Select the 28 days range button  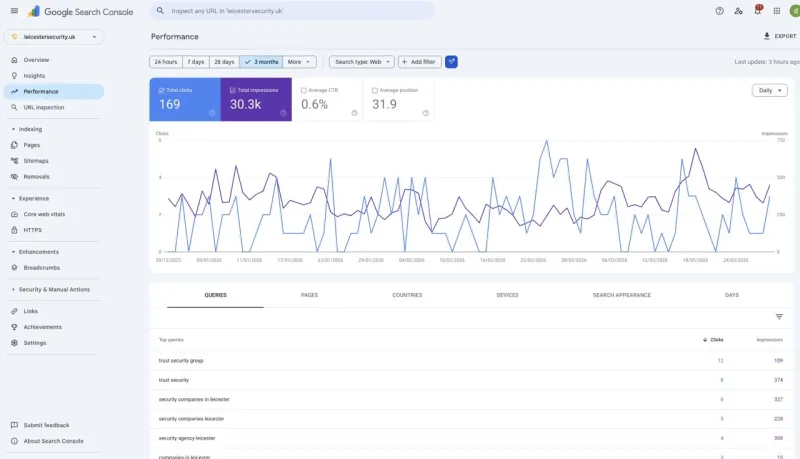point(224,62)
